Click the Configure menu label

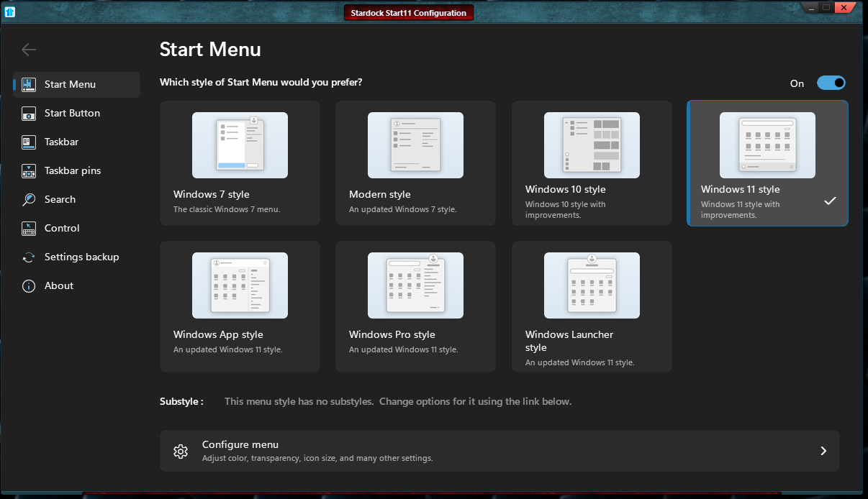(240, 445)
